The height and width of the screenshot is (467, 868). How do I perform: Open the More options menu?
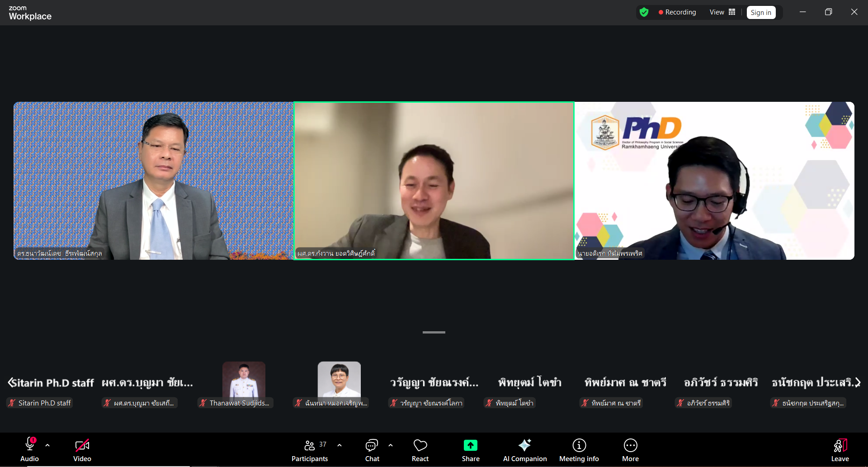pyautogui.click(x=630, y=450)
